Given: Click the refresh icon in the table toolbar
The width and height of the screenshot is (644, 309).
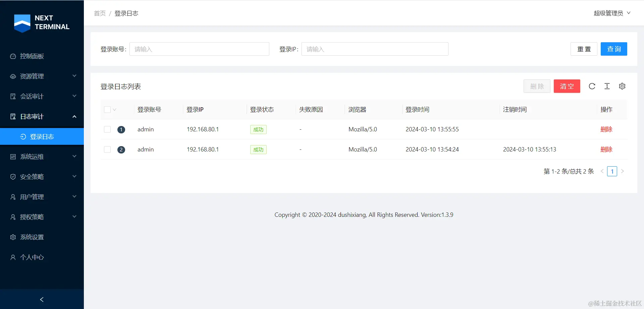Looking at the screenshot, I should 592,86.
